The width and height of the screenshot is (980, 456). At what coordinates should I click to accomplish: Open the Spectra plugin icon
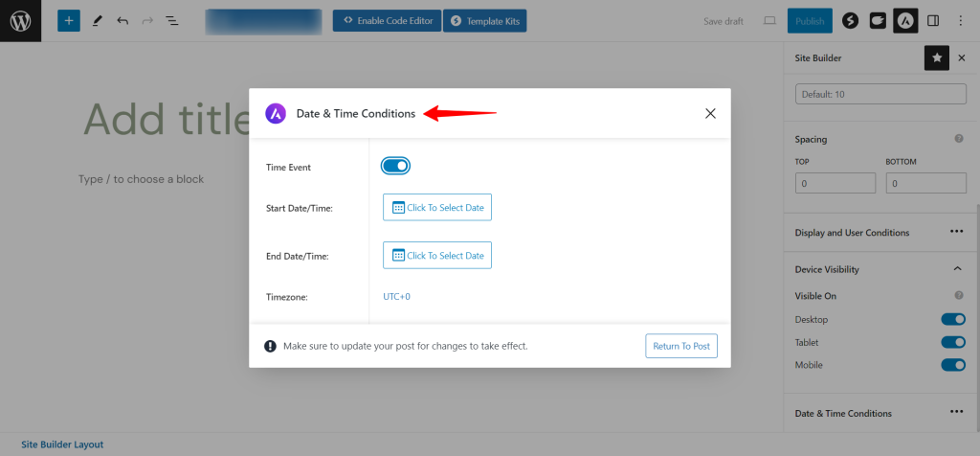850,21
